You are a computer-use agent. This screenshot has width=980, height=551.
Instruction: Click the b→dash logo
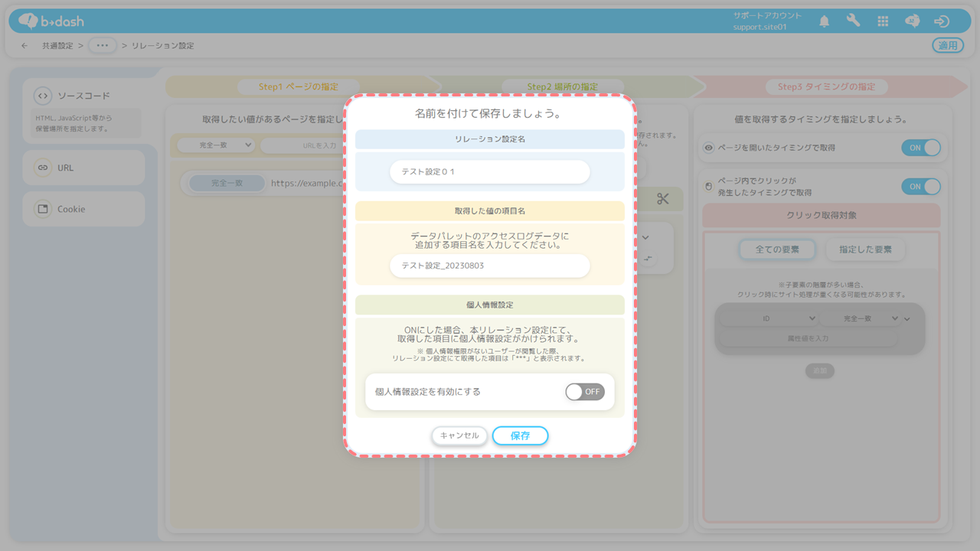[50, 21]
